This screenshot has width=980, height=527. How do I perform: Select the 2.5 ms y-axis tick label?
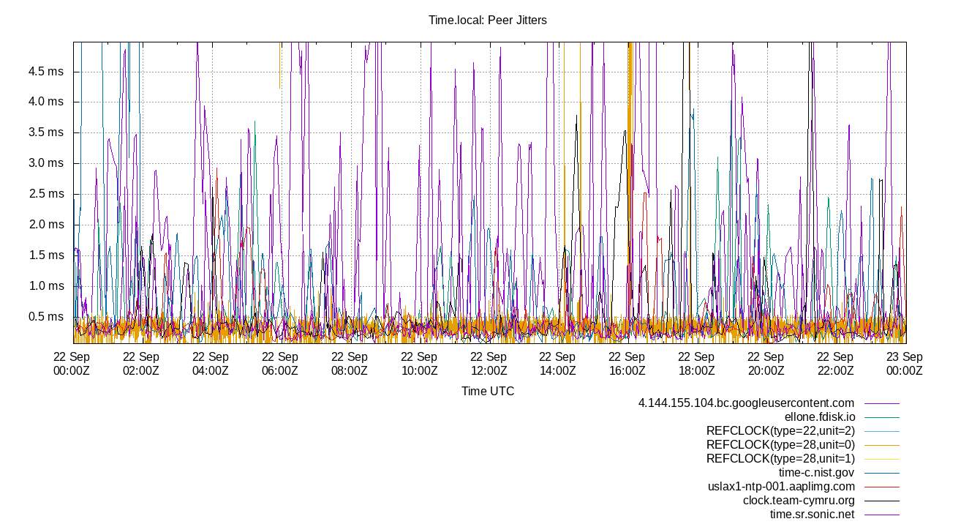[x=46, y=195]
